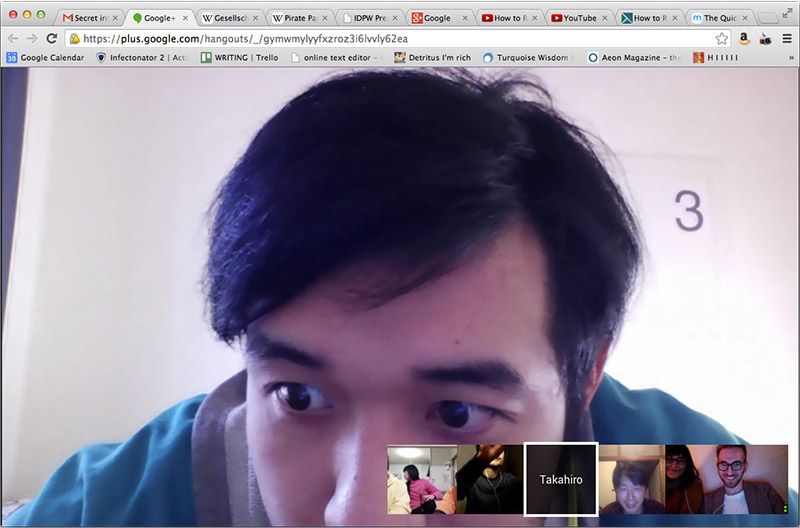Switch to the Gmail 'Secret' tab
800x528 pixels.
coord(89,18)
